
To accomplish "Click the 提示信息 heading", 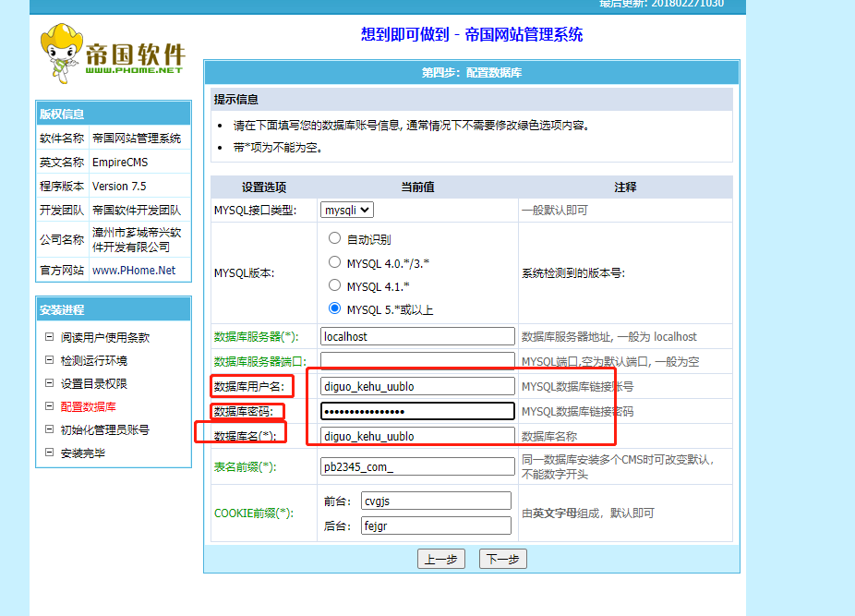I will pyautogui.click(x=236, y=100).
